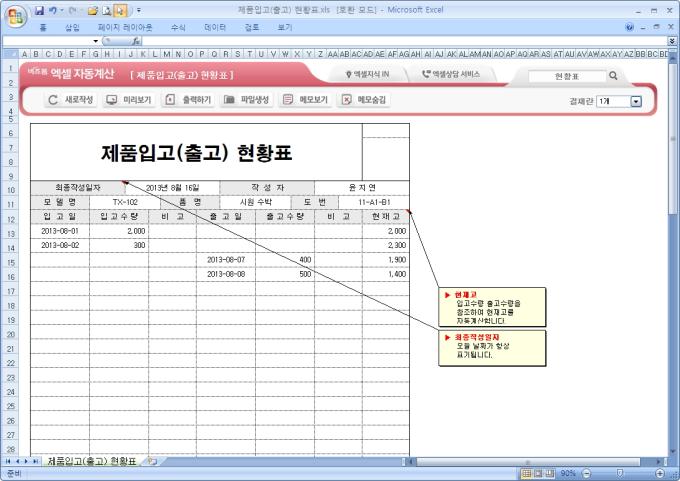Click the Print Preview icon in quick access

(107, 10)
